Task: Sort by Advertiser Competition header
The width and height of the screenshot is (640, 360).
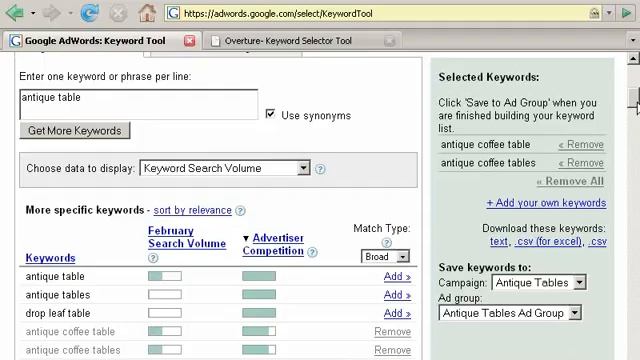Action: tap(273, 244)
